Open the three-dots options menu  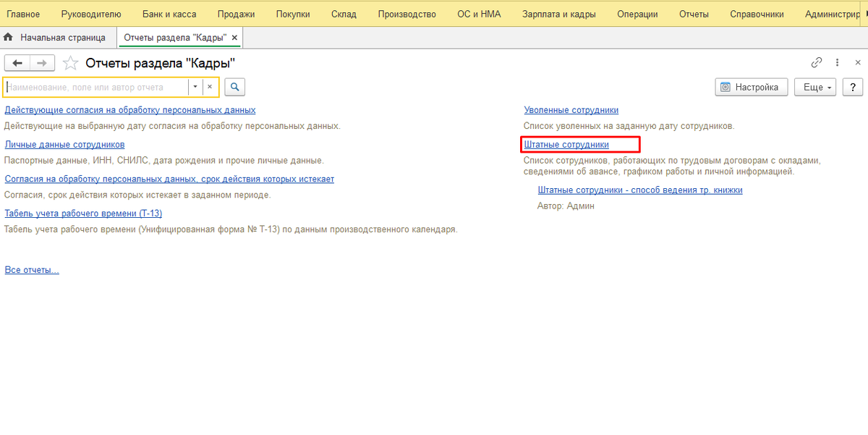pyautogui.click(x=838, y=63)
